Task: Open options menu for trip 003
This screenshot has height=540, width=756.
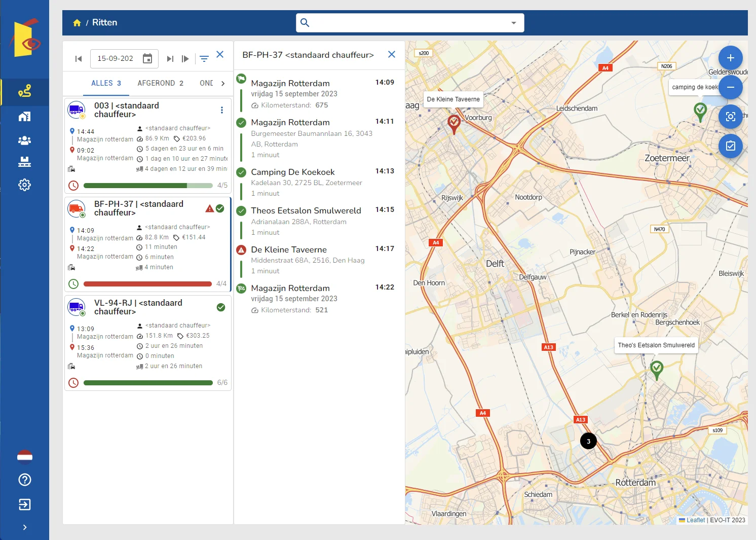Action: 221,110
